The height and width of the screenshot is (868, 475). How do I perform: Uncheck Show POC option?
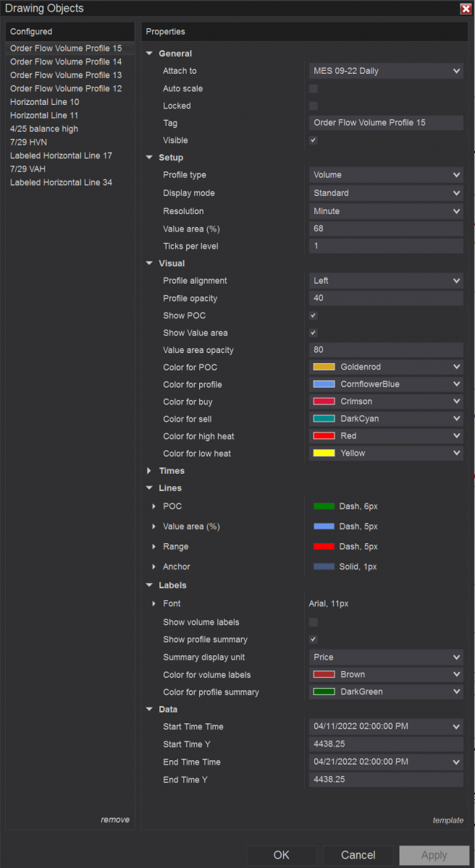[314, 315]
